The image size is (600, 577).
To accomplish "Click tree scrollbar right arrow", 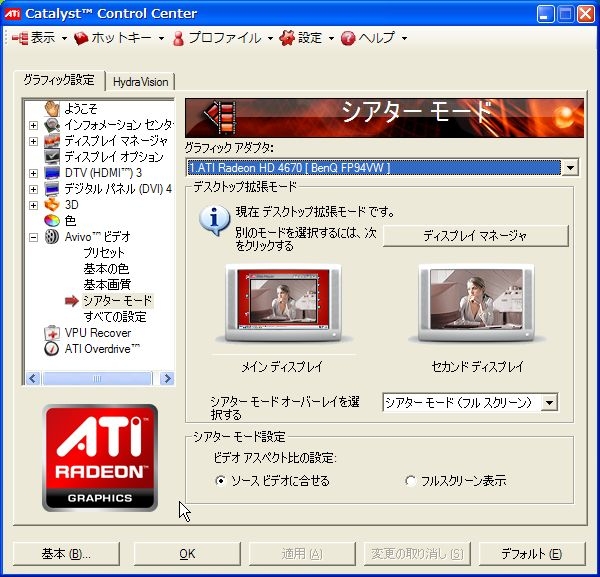I will click(167, 378).
